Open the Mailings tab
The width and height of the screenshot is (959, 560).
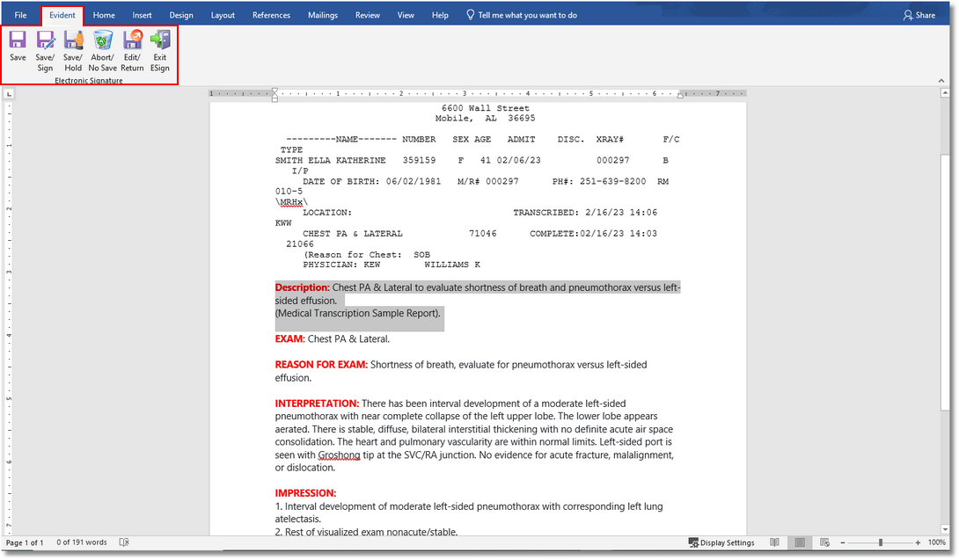coord(322,15)
